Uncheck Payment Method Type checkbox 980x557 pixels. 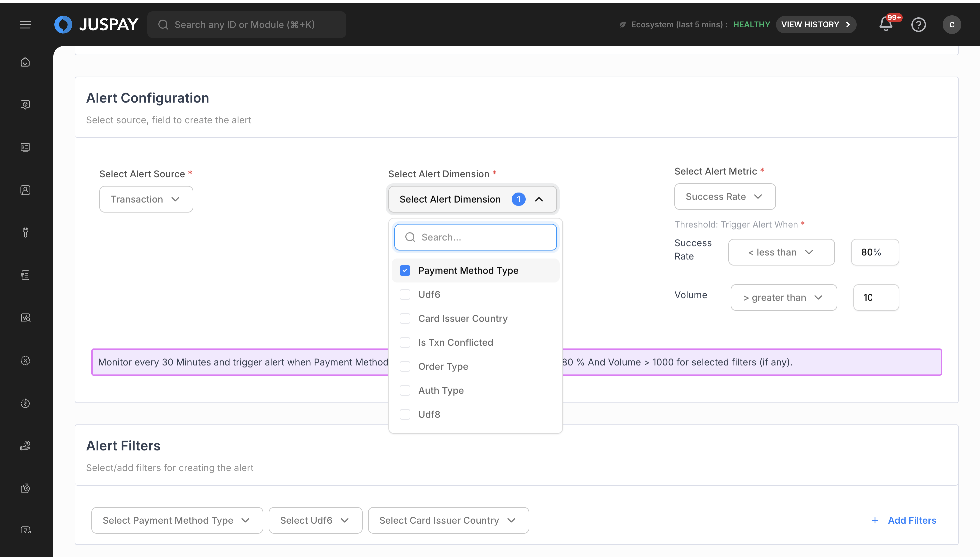(x=405, y=271)
